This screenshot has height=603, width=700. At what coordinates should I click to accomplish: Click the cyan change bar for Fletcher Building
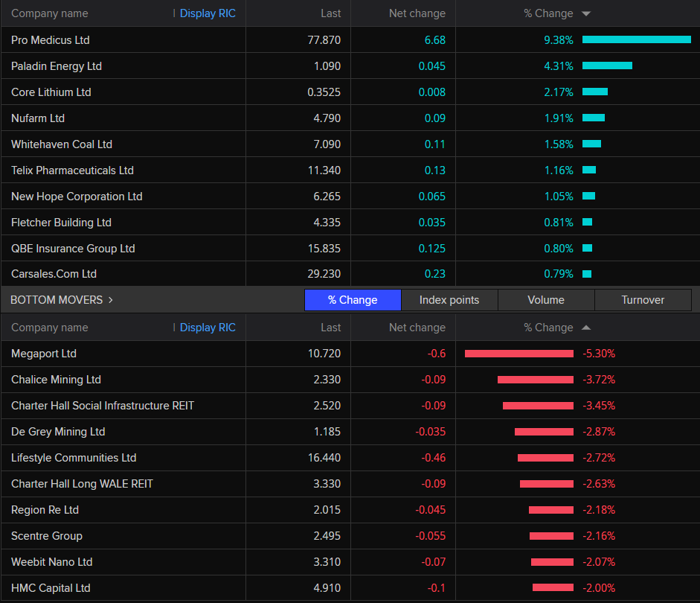[x=587, y=222]
